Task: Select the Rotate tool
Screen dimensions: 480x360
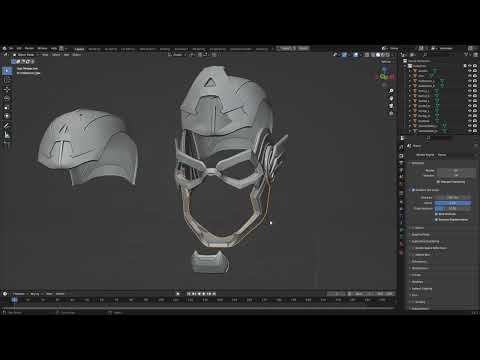Action: [x=7, y=98]
